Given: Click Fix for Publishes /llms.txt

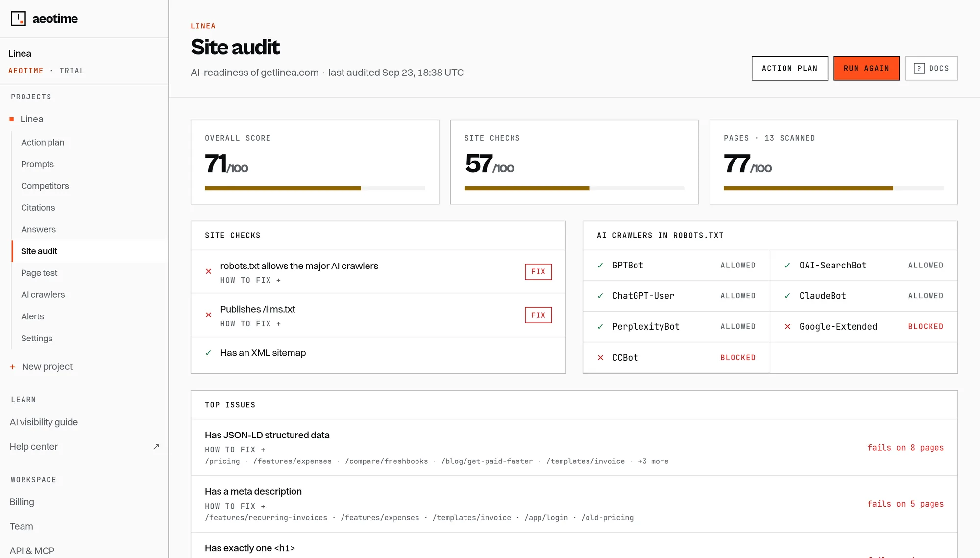Looking at the screenshot, I should click(539, 315).
